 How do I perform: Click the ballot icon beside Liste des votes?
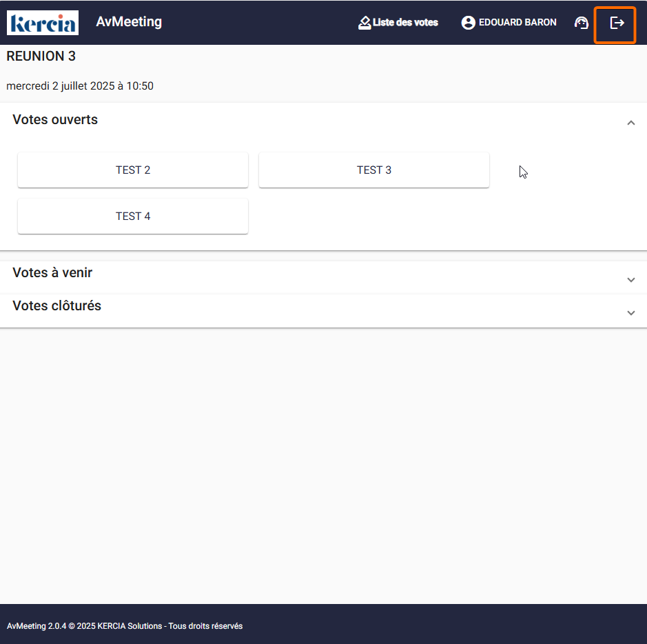click(364, 23)
